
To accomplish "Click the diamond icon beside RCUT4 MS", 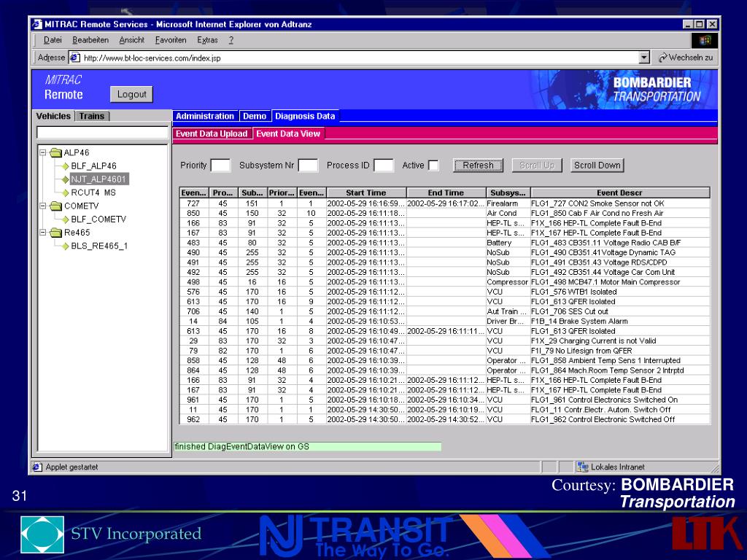I will 66,192.
